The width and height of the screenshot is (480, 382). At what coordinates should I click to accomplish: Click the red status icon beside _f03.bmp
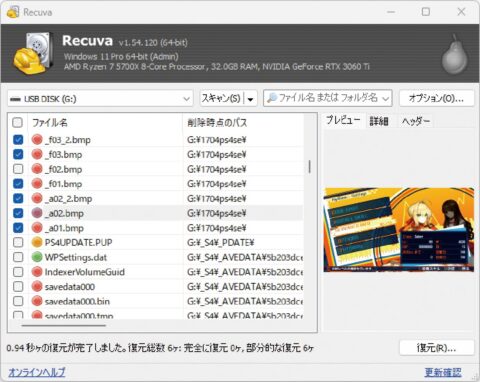tap(37, 154)
